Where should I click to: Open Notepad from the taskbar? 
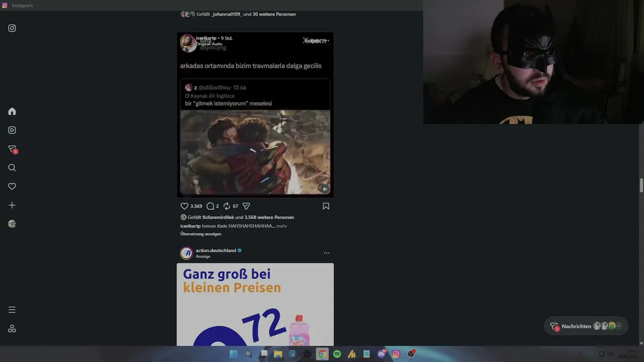[x=367, y=354]
